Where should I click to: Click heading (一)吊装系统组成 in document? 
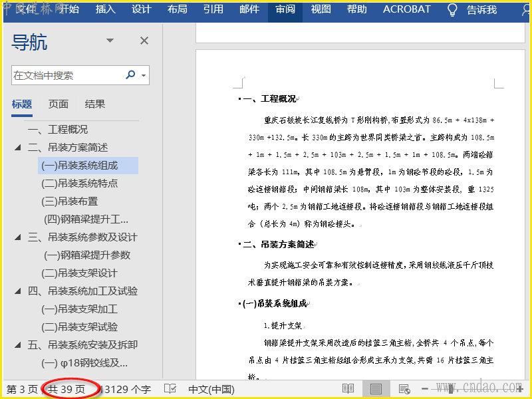275,303
